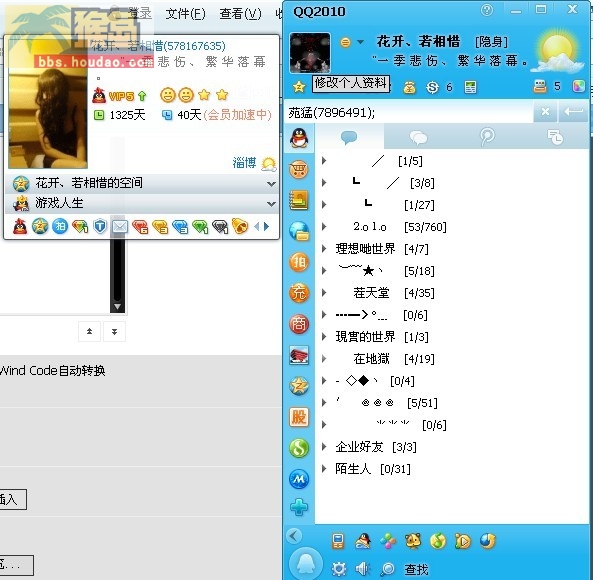This screenshot has width=593, height=580.
Task: Open the QQ penguin sidebar icon
Action: tap(299, 138)
